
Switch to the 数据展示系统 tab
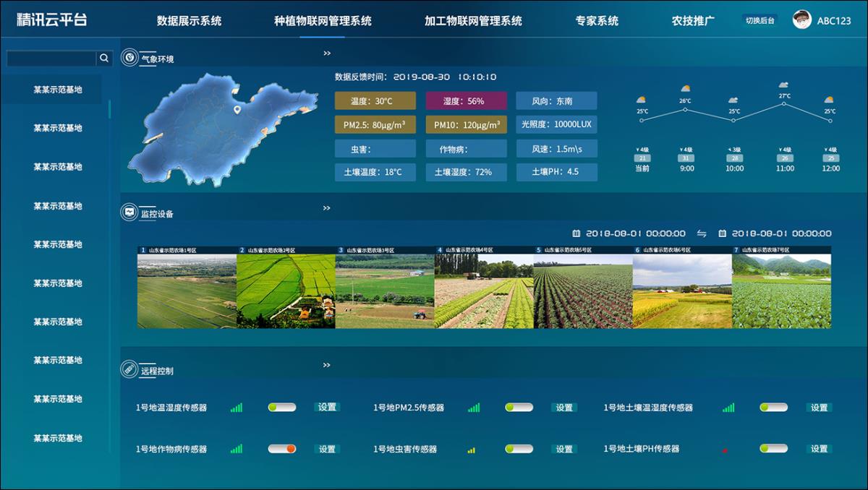tap(190, 20)
